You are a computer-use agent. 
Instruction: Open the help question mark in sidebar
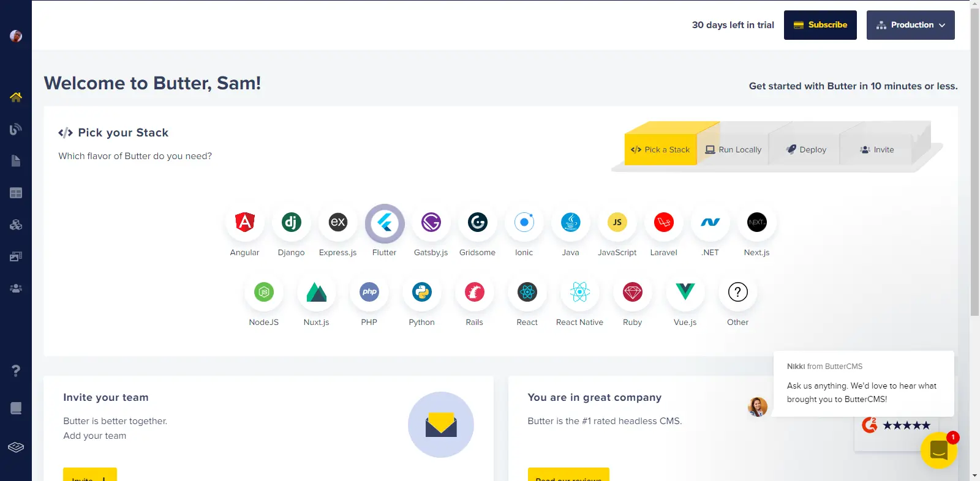tap(16, 371)
